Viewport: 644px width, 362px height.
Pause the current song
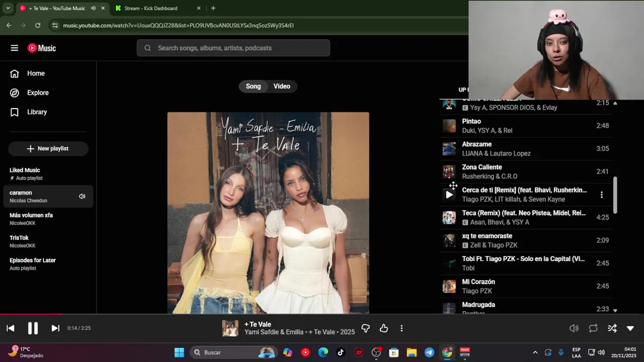pos(33,328)
